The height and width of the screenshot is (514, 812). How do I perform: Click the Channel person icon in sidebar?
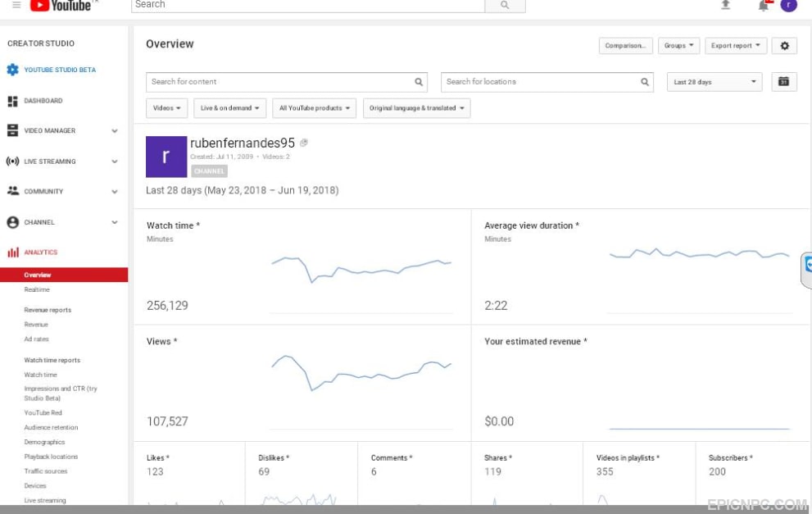(x=13, y=222)
